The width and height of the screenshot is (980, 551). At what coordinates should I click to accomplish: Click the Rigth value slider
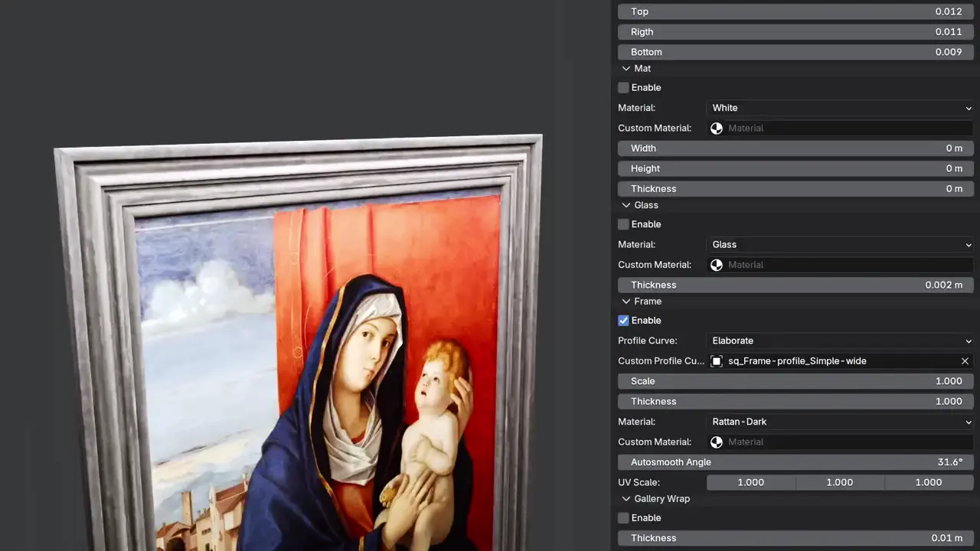(795, 32)
